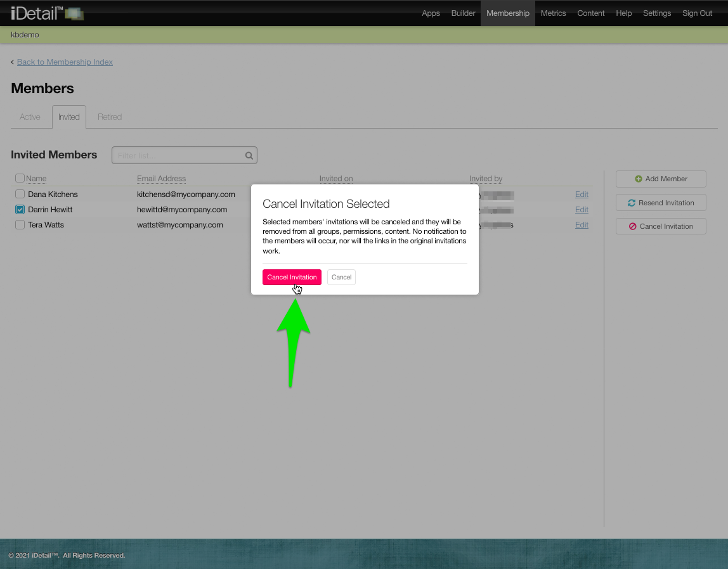Switch to the Retired tab
This screenshot has width=728, height=569.
tap(110, 117)
